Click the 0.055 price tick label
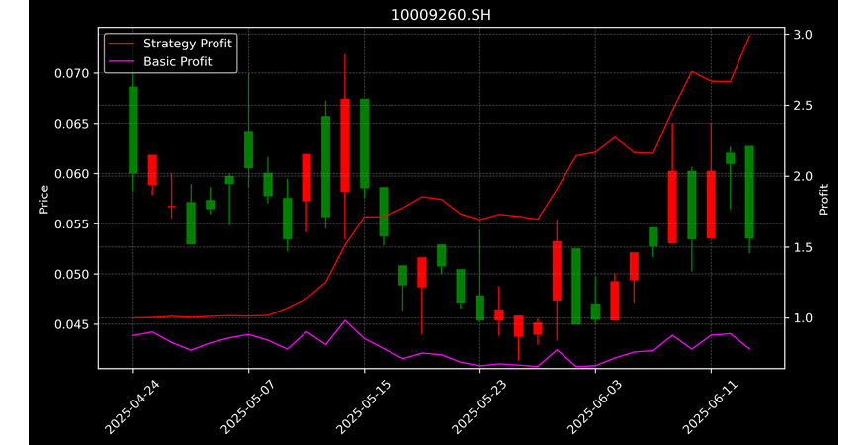The width and height of the screenshot is (868, 445). click(x=72, y=224)
